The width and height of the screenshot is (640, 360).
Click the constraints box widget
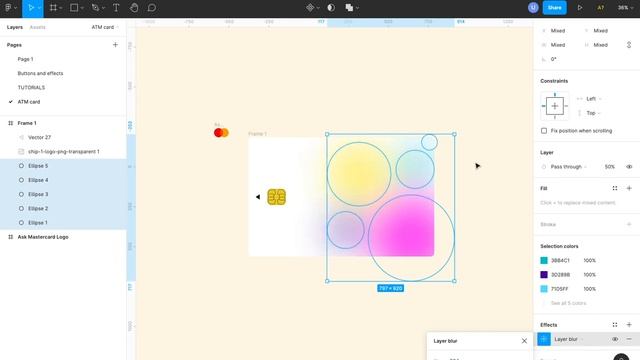pos(554,106)
